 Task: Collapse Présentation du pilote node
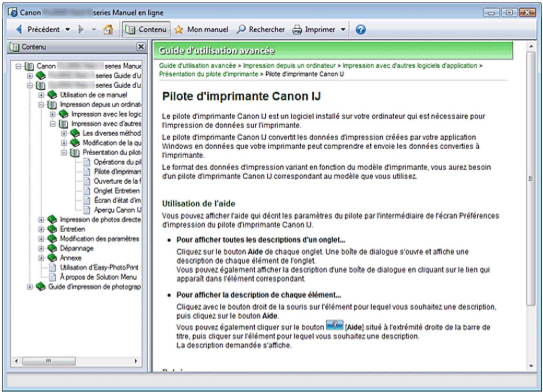tap(64, 152)
